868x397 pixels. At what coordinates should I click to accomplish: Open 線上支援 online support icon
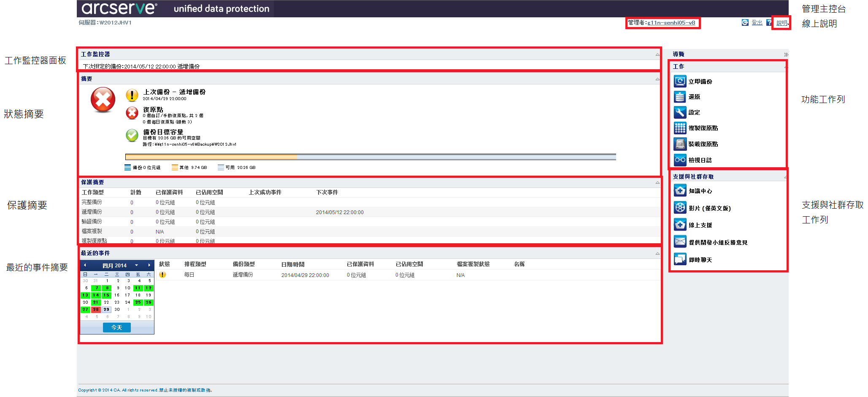point(680,225)
